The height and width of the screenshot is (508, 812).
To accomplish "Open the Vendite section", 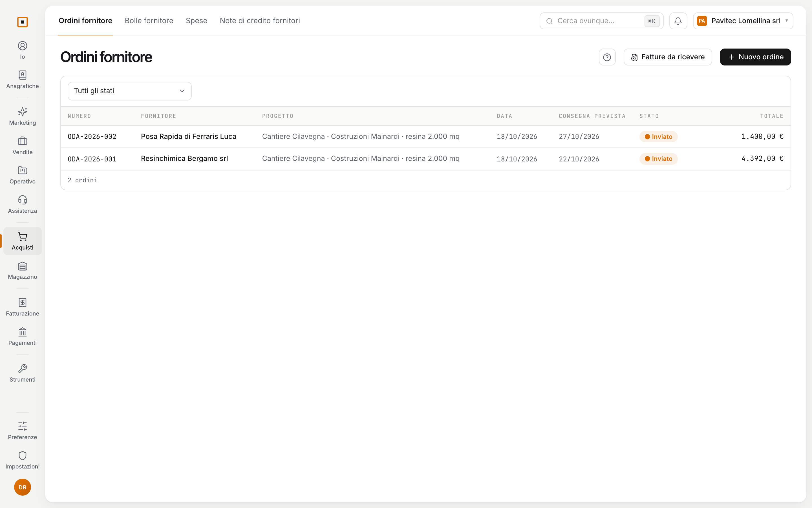I will pos(23,146).
